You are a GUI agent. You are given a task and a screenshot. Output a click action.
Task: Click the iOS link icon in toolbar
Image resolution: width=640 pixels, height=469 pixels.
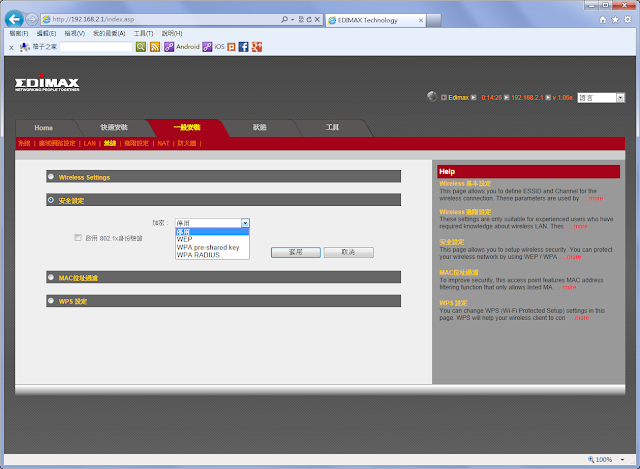click(207, 47)
